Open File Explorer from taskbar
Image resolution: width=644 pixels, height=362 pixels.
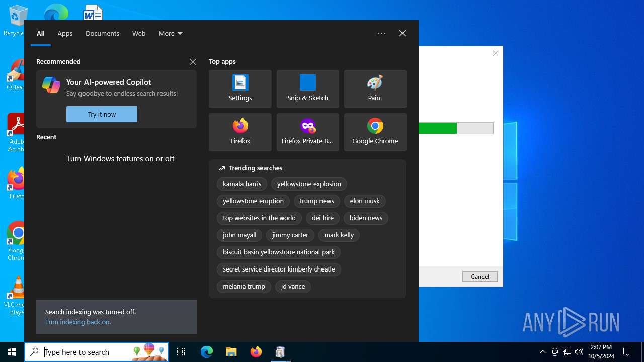tap(231, 352)
